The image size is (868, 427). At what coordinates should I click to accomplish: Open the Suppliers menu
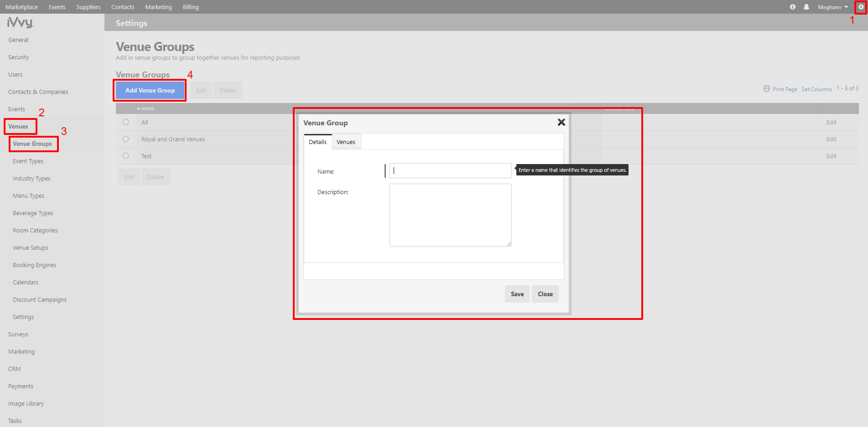88,7
